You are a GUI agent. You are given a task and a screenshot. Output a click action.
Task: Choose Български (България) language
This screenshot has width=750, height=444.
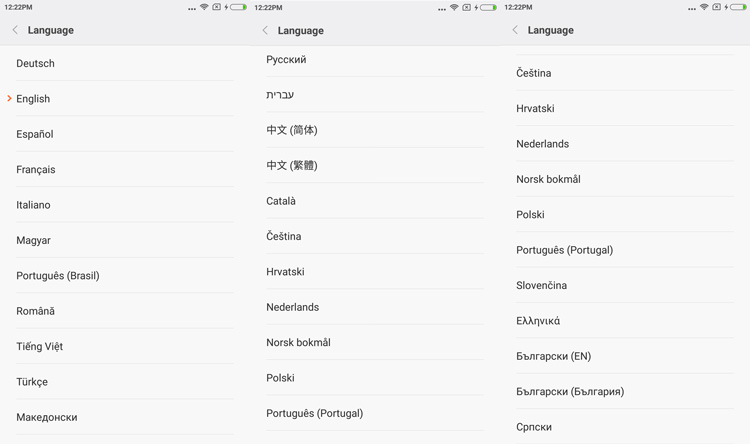[570, 392]
